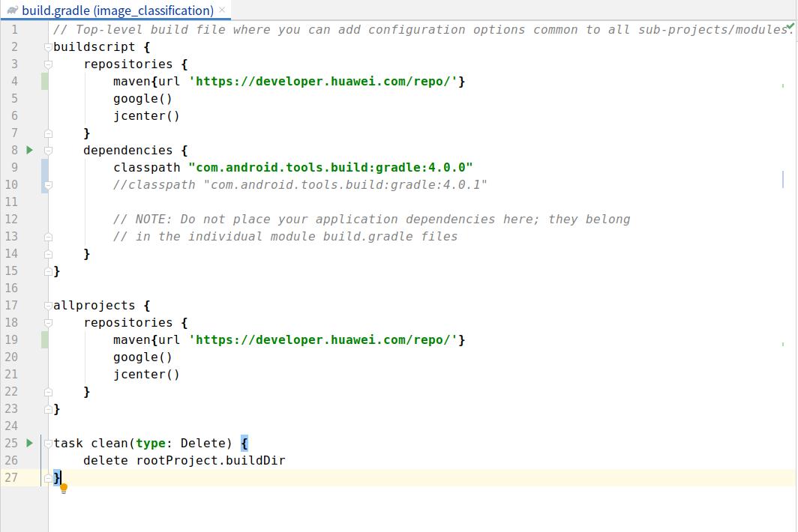Collapse the dependencies block fold marker

click(x=49, y=151)
